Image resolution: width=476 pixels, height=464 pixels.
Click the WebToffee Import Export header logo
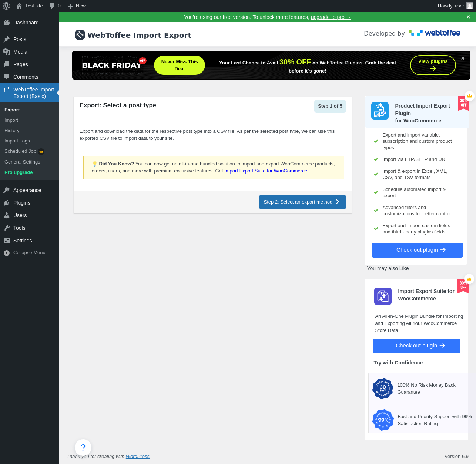pyautogui.click(x=80, y=35)
